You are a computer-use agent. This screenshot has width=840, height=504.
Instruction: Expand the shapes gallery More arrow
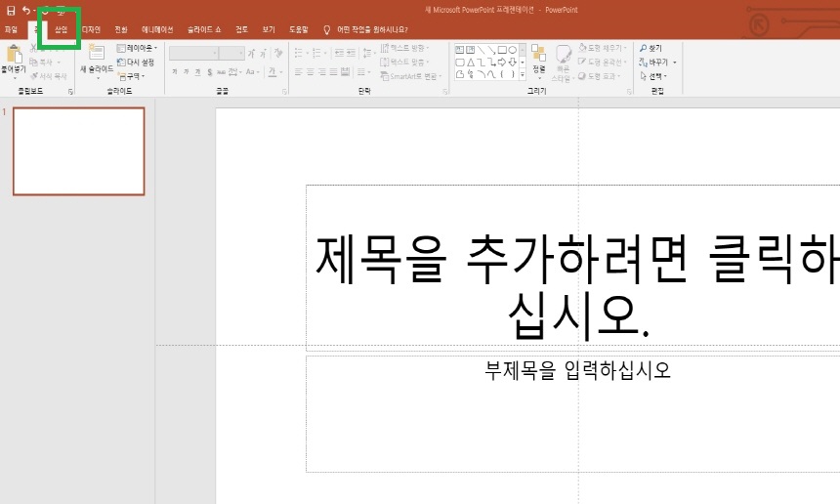[x=523, y=75]
